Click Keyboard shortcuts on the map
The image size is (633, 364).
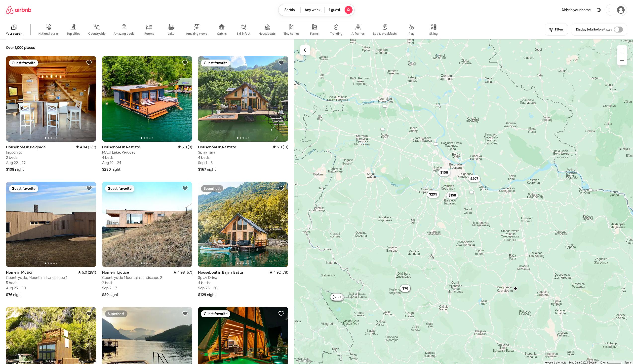tap(555, 363)
